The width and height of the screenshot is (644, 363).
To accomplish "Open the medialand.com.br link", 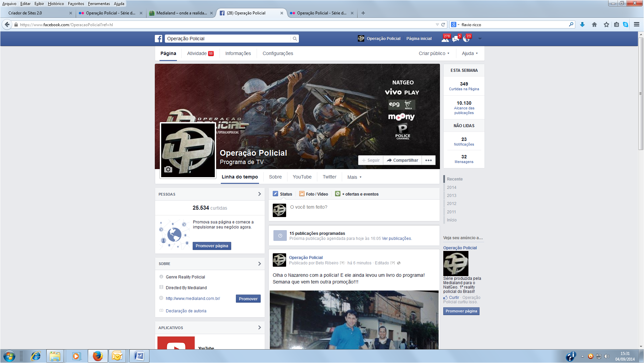I will tap(193, 298).
